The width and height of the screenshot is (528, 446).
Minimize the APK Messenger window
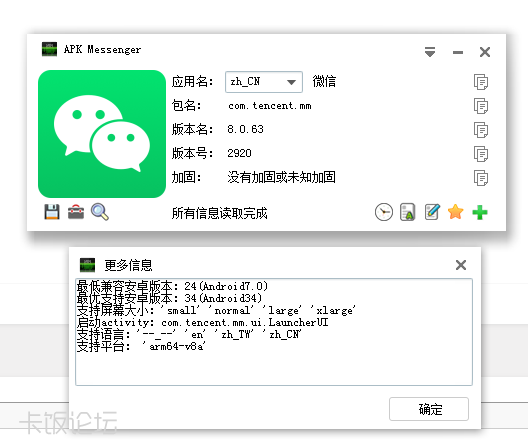pyautogui.click(x=458, y=52)
